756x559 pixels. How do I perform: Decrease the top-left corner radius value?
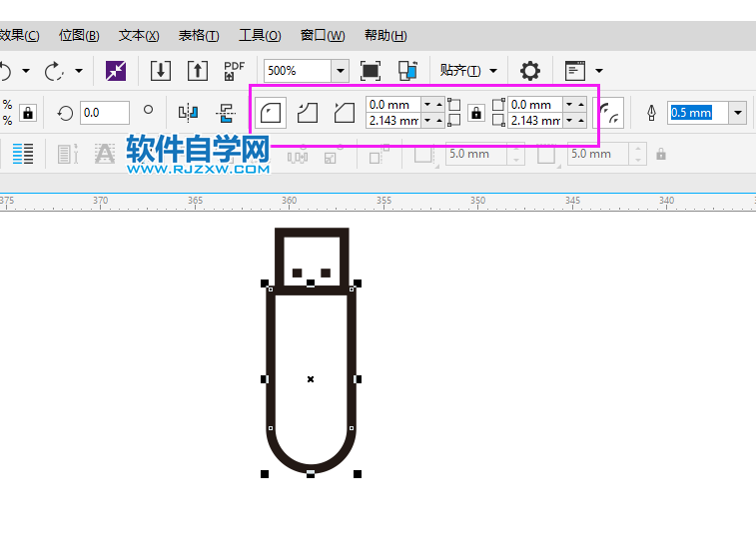coord(427,105)
